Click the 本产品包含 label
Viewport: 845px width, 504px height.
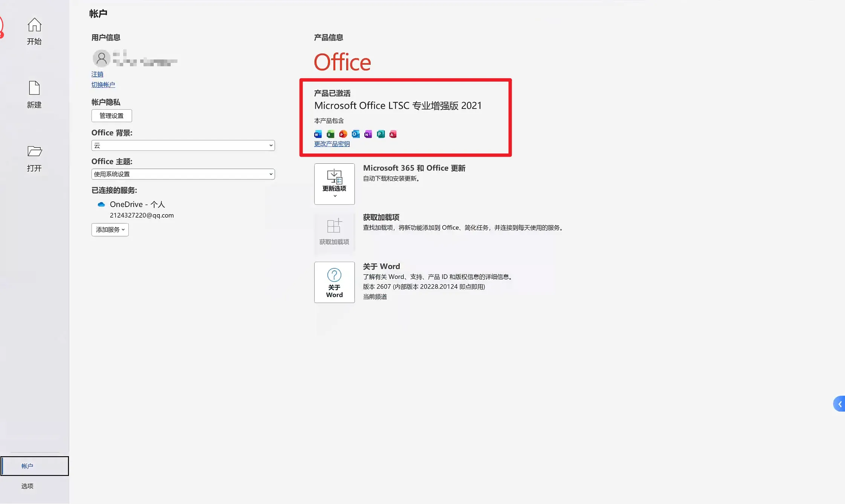(x=329, y=121)
